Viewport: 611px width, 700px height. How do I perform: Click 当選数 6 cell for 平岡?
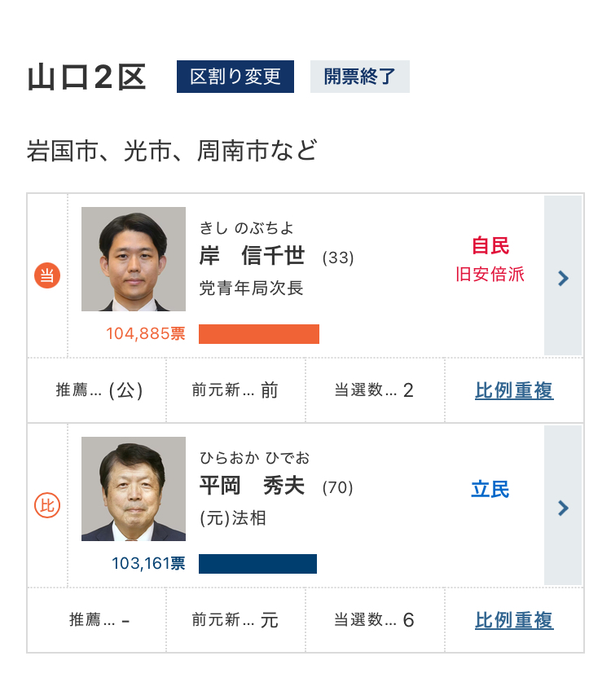[374, 620]
